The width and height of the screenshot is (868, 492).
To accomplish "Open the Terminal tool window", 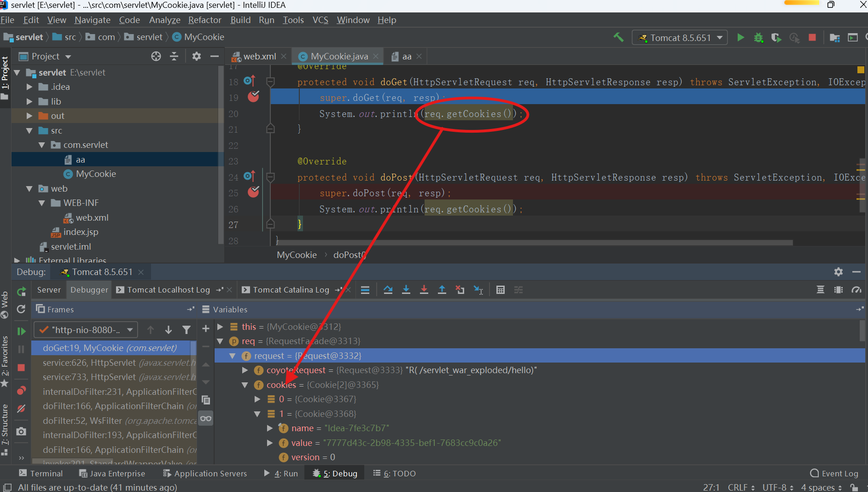I will (x=41, y=474).
